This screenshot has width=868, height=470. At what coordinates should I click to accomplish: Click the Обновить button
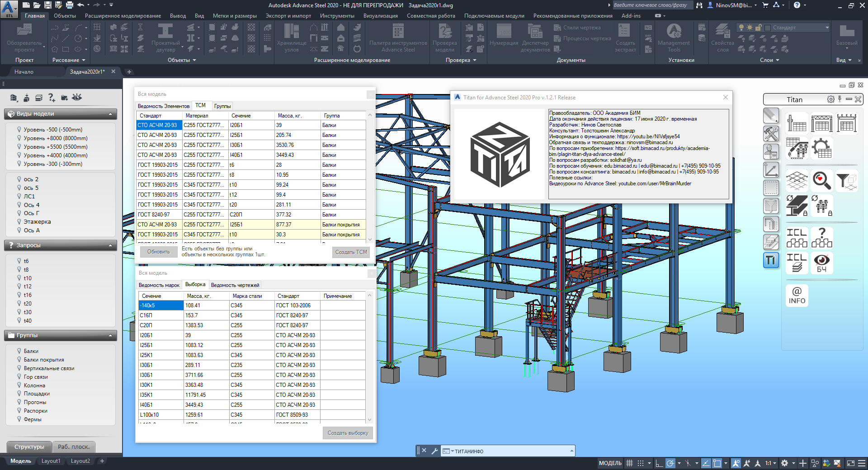click(x=158, y=252)
